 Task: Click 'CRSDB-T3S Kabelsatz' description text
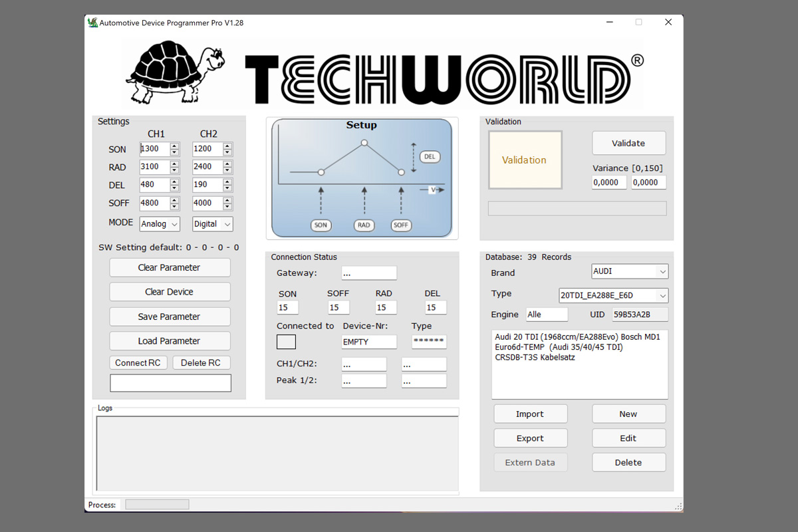click(535, 357)
